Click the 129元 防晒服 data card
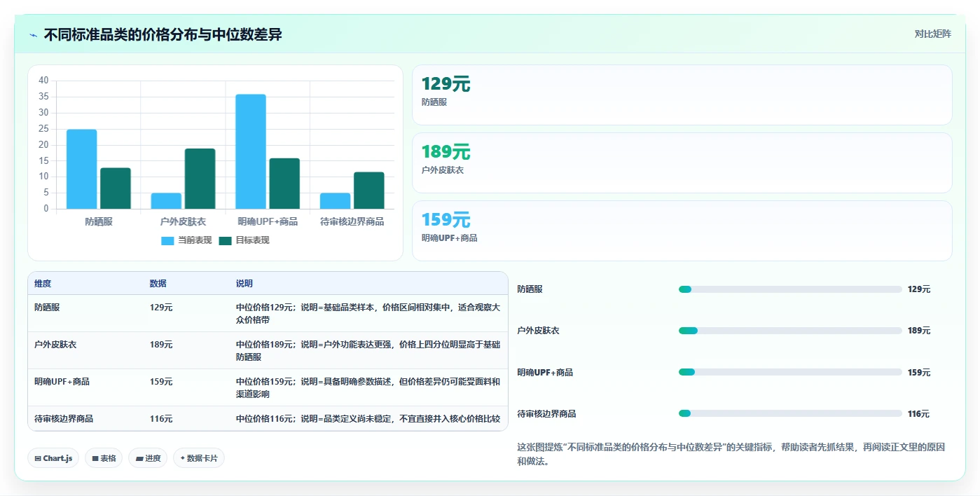The image size is (980, 496). [682, 95]
